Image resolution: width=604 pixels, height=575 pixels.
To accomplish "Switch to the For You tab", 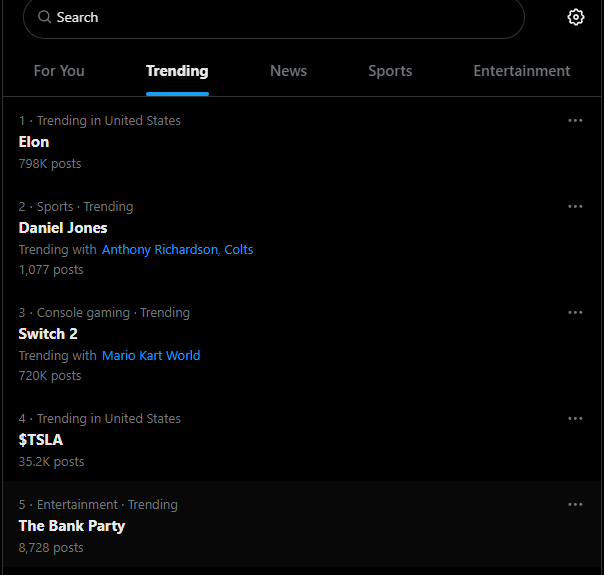I will (59, 71).
